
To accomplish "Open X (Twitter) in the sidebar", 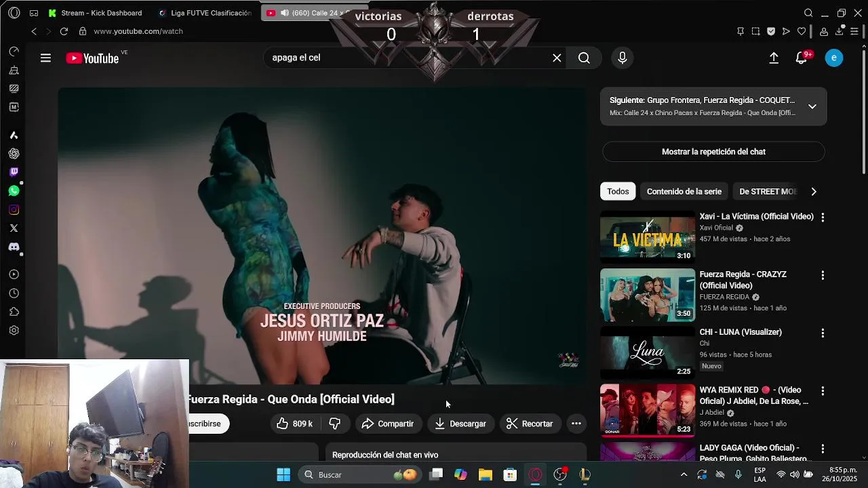I will pyautogui.click(x=14, y=228).
